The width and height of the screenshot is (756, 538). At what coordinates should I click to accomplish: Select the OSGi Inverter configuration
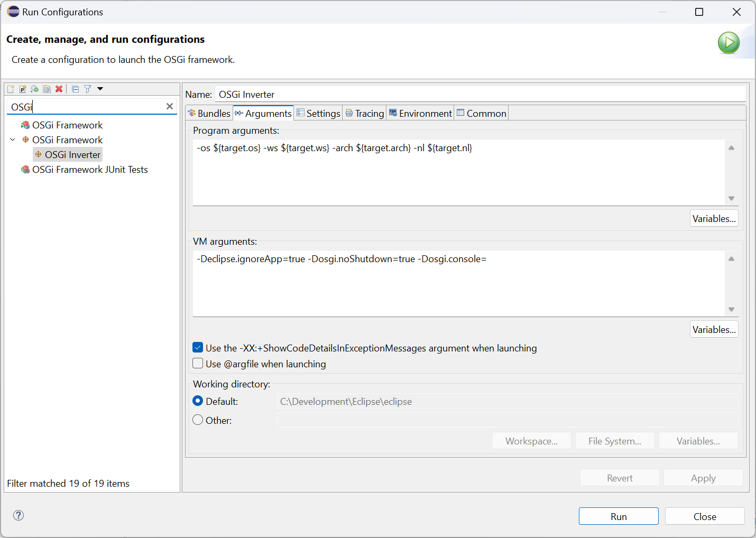[68, 155]
